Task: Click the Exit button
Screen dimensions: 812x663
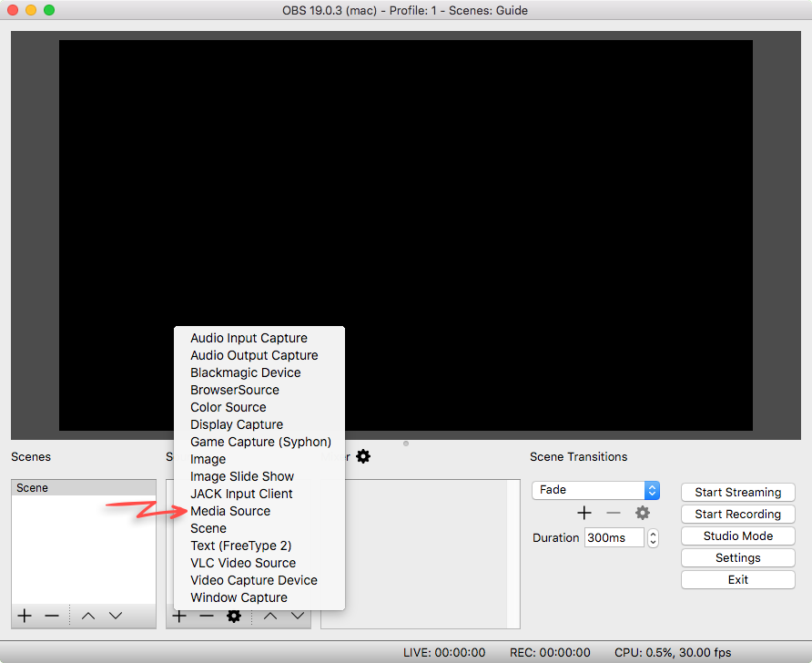Action: [738, 579]
